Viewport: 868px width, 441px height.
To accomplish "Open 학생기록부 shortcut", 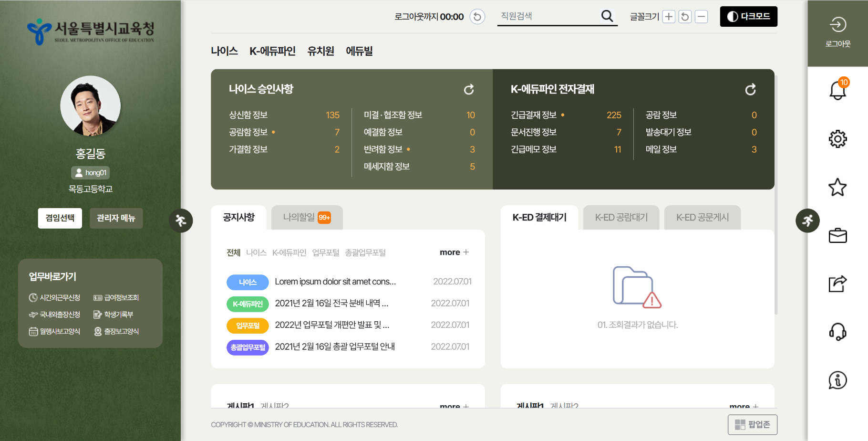I will [113, 315].
